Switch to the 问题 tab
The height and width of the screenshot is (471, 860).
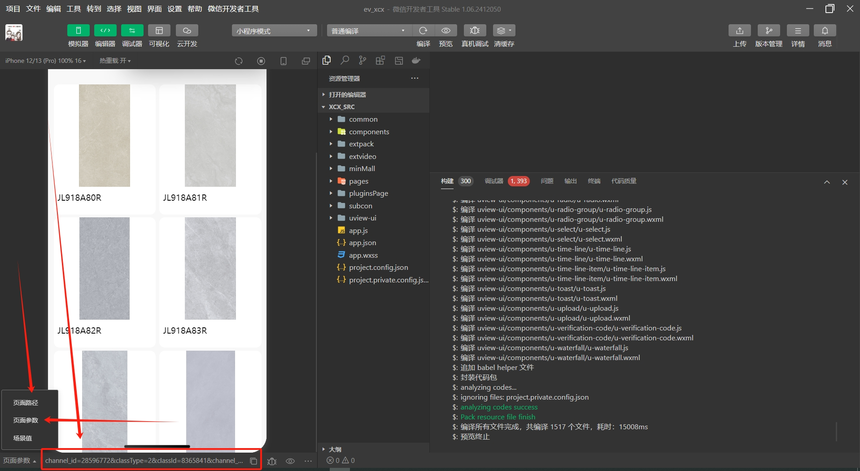[547, 181]
